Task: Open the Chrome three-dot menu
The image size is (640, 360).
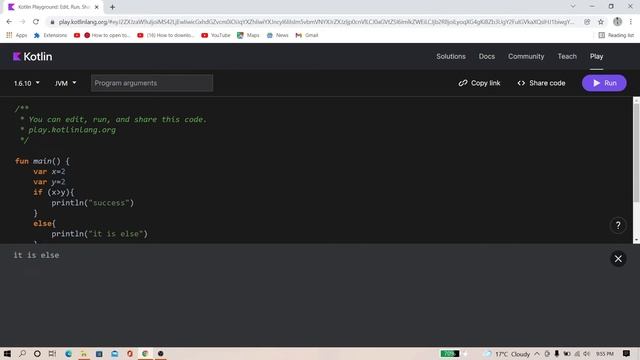Action: pos(631,22)
